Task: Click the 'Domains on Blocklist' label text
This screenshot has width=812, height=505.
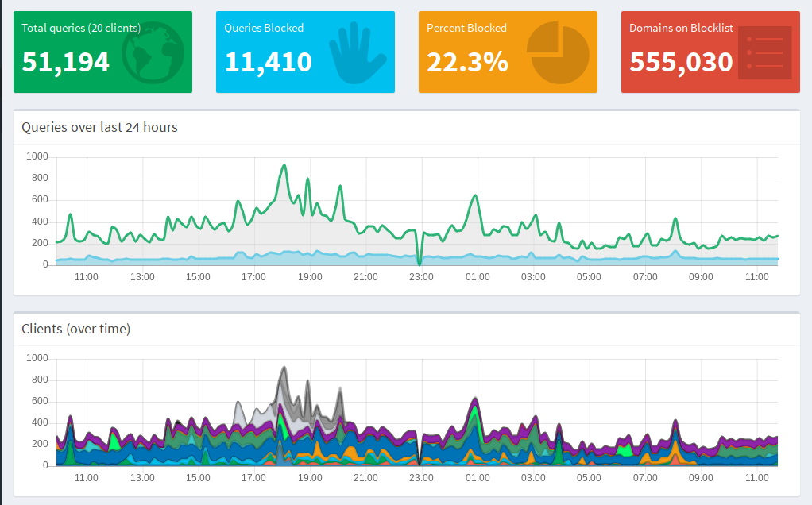Action: 681,28
